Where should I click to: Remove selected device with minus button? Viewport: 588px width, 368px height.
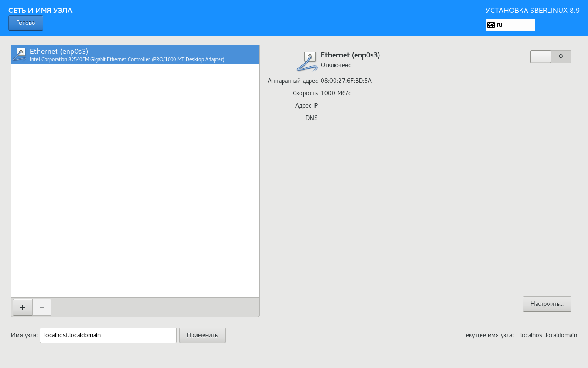click(42, 307)
